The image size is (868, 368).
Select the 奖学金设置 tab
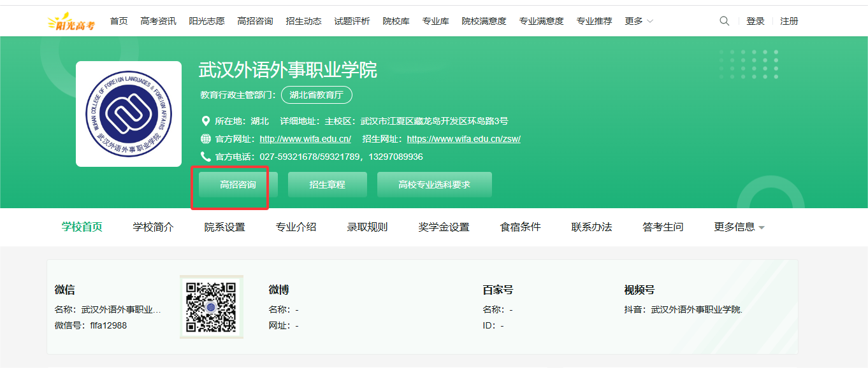click(444, 227)
